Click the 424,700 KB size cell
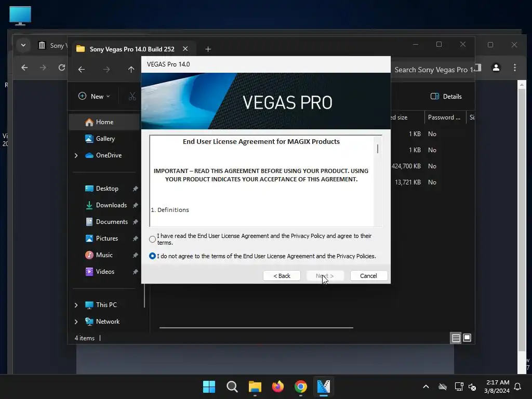 (406, 166)
